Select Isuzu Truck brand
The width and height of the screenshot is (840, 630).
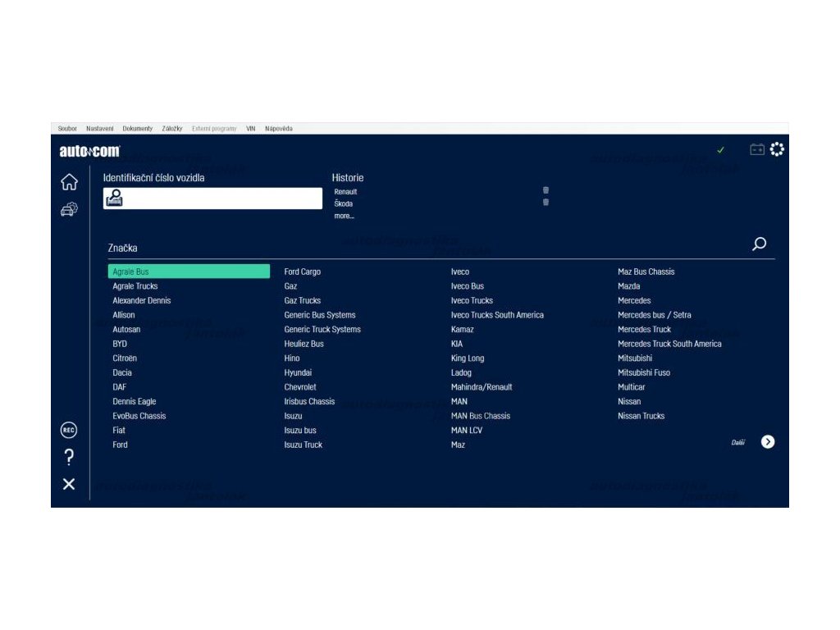coord(304,445)
